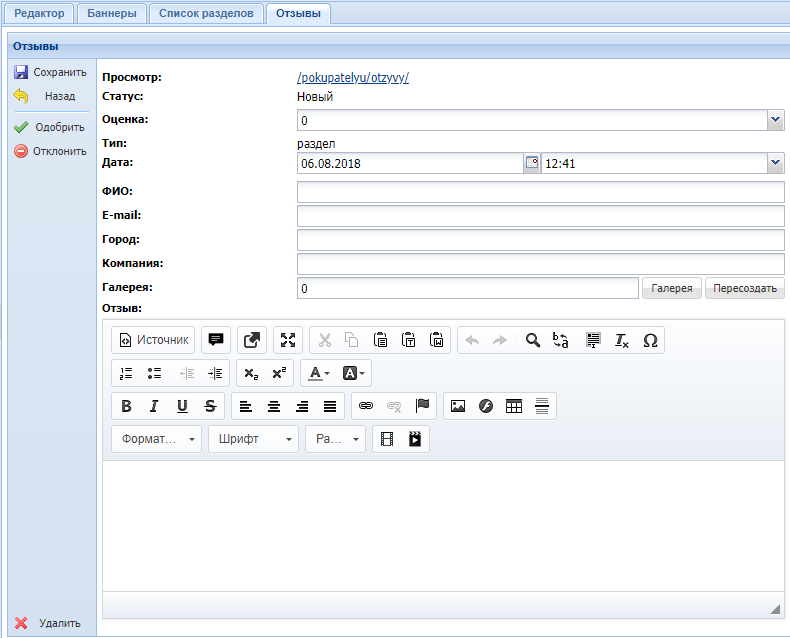The image size is (790, 638).
Task: Open Find with magnifier icon
Action: 533,340
